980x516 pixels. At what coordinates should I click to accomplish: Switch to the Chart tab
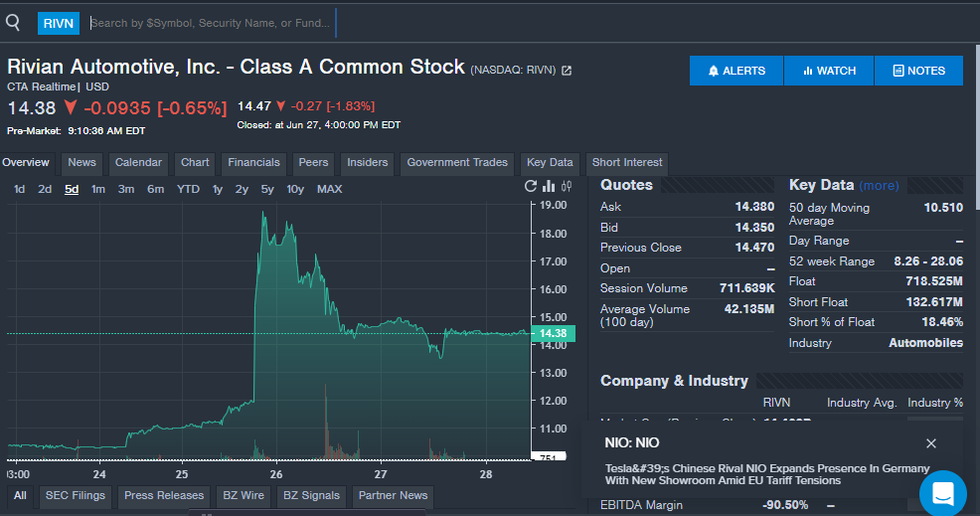[195, 163]
